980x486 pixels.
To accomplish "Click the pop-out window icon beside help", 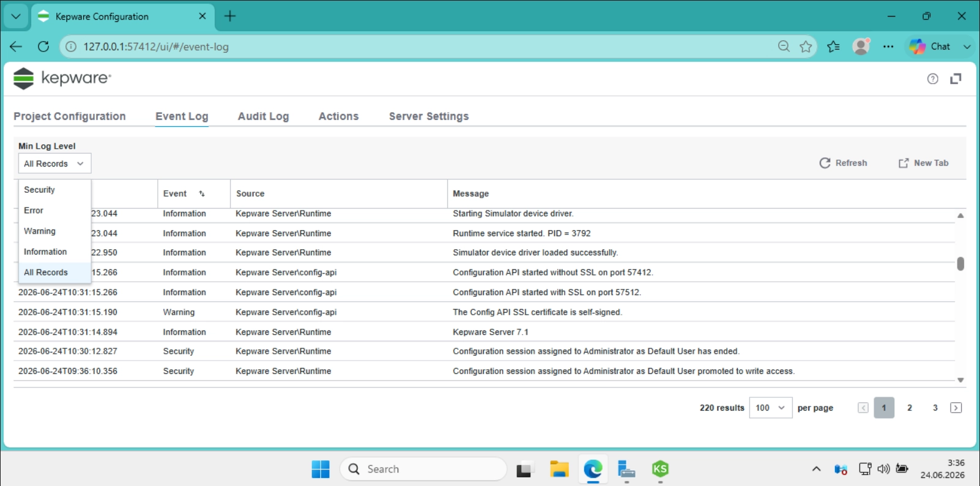I will (x=956, y=78).
